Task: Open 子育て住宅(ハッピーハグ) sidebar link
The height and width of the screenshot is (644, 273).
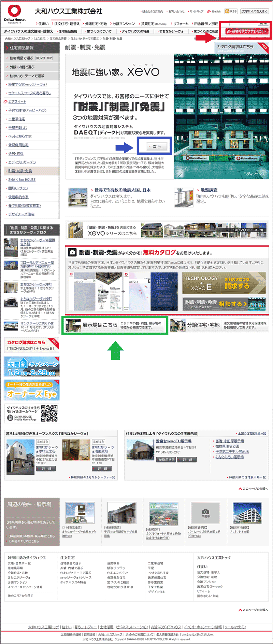Action: 27,110
